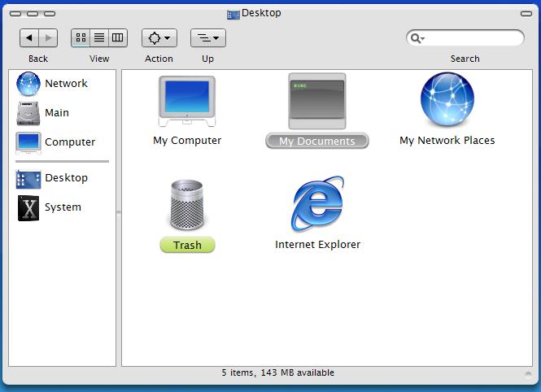The height and width of the screenshot is (392, 541).
Task: Click the My Computer label
Action: point(187,141)
